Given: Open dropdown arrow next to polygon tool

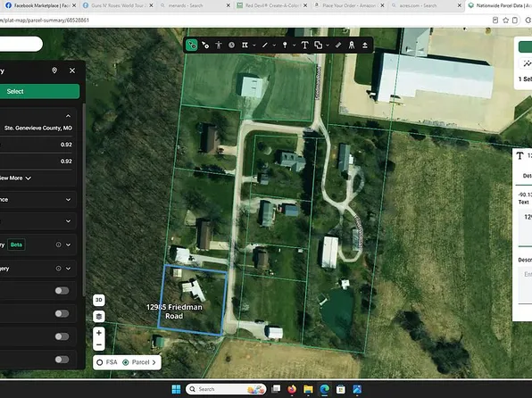Looking at the screenshot, I should [254, 46].
